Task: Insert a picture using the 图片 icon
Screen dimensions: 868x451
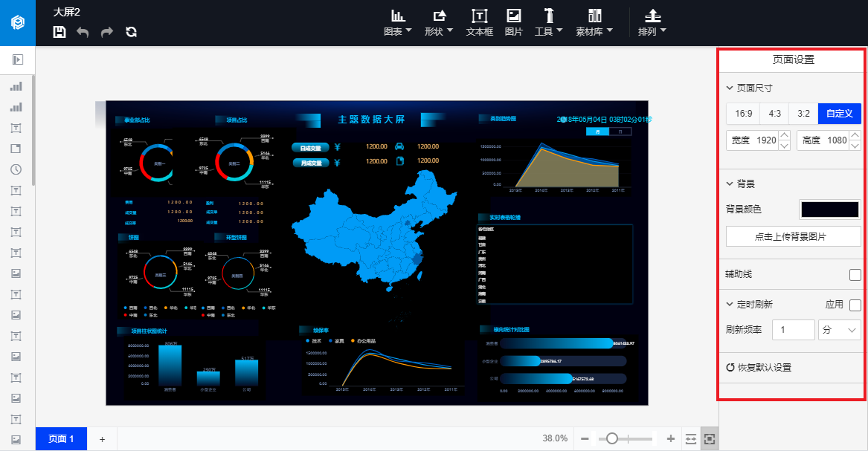Action: tap(513, 22)
